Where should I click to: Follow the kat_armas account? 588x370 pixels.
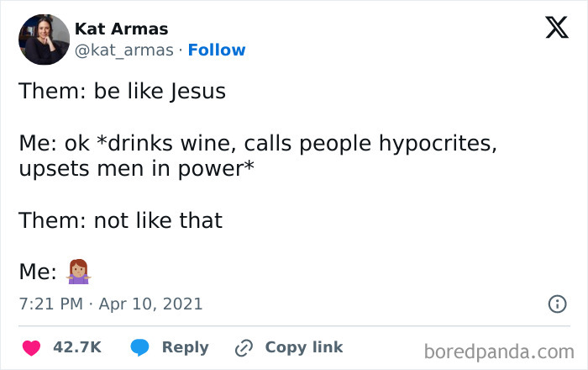(x=217, y=50)
